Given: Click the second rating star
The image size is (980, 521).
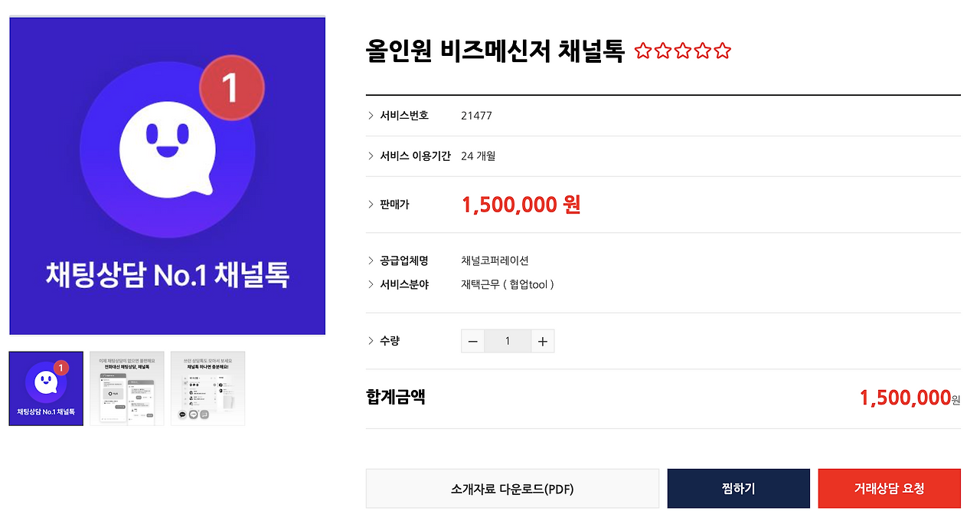Looking at the screenshot, I should 663,51.
